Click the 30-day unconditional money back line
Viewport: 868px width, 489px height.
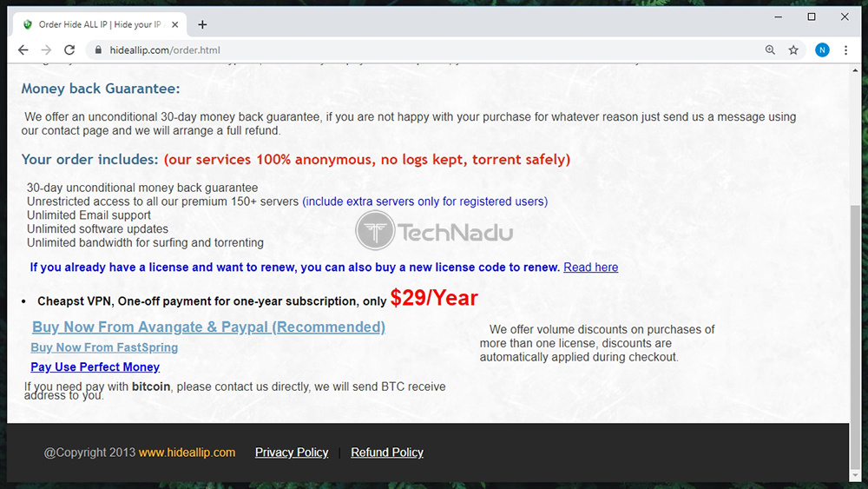coord(142,188)
